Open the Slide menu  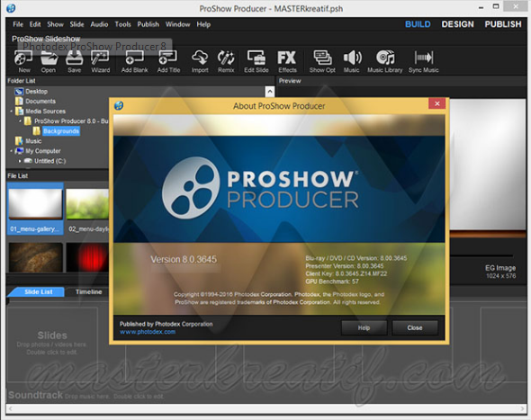76,24
